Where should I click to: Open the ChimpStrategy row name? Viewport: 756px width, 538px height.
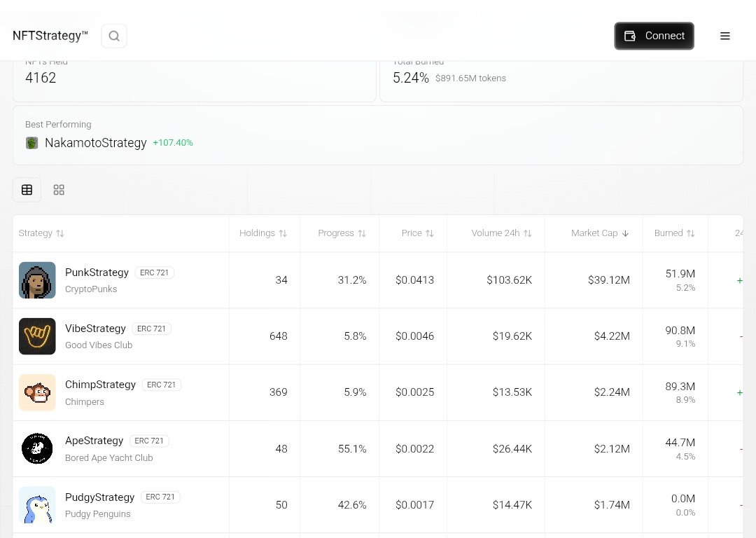coord(100,385)
